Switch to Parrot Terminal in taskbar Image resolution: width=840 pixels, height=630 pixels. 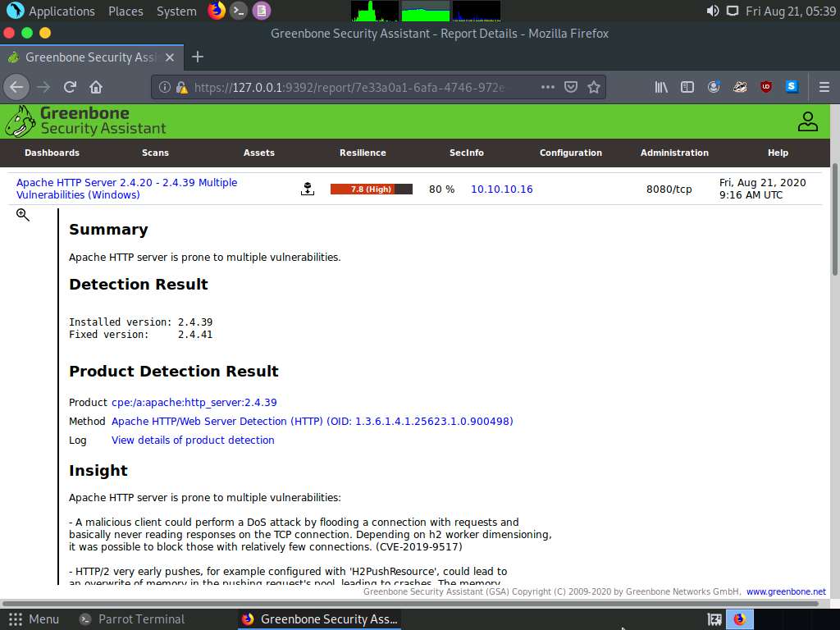[x=132, y=619]
